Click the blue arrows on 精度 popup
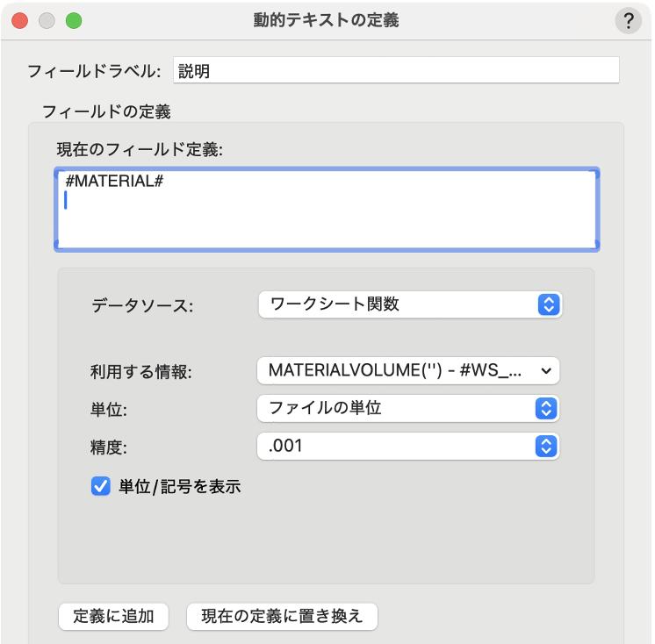The image size is (655, 644). click(546, 447)
